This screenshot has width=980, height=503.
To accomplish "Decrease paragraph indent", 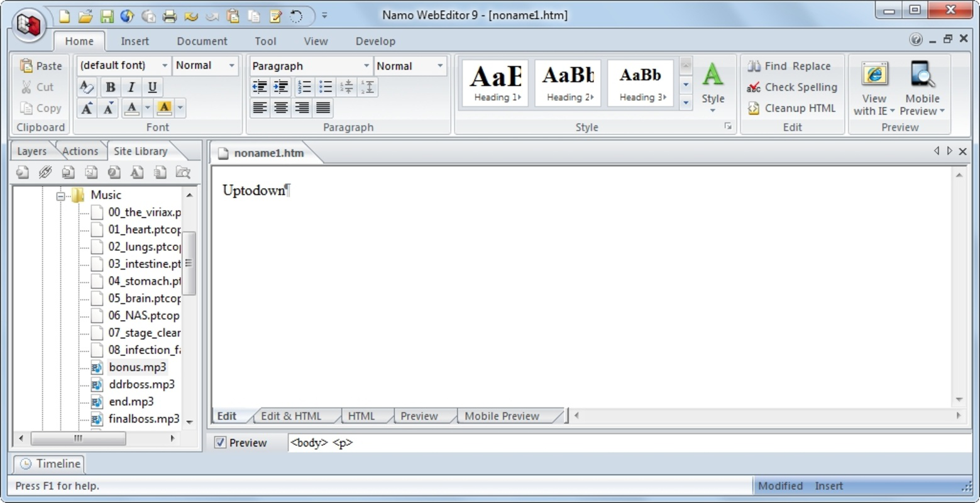I will tap(260, 87).
